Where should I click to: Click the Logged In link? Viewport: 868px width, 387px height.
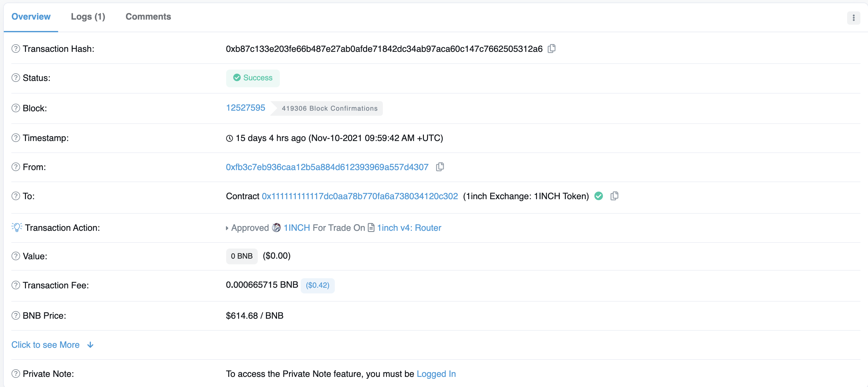436,374
